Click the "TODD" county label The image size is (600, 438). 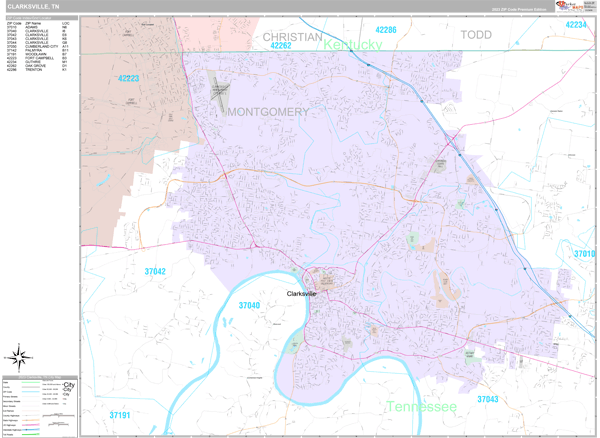click(476, 35)
